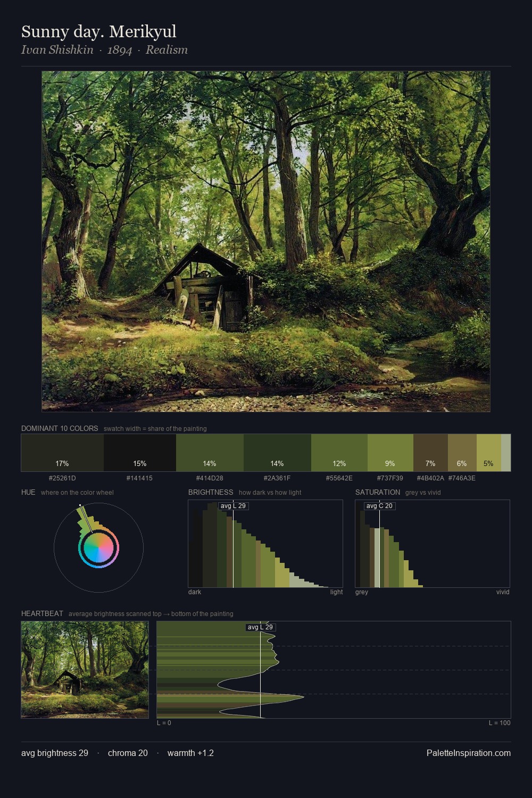Click hex code '#746A3E' label
Viewport: 532px width, 798px height.
click(462, 478)
